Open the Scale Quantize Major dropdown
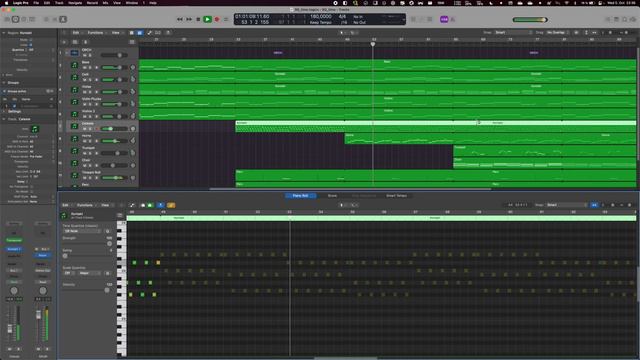Screen dimensions: 640x360 tap(89, 273)
